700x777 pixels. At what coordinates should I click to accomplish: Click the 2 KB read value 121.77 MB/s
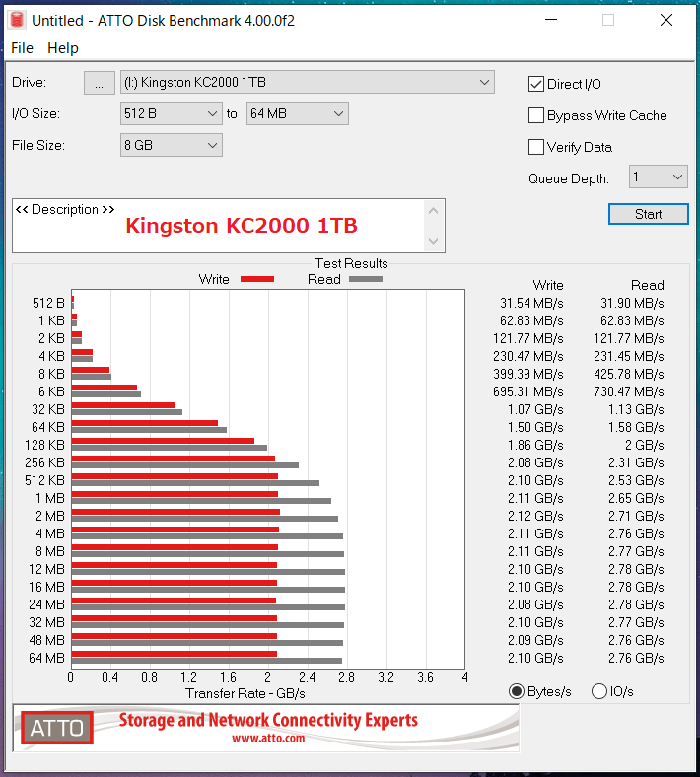629,338
